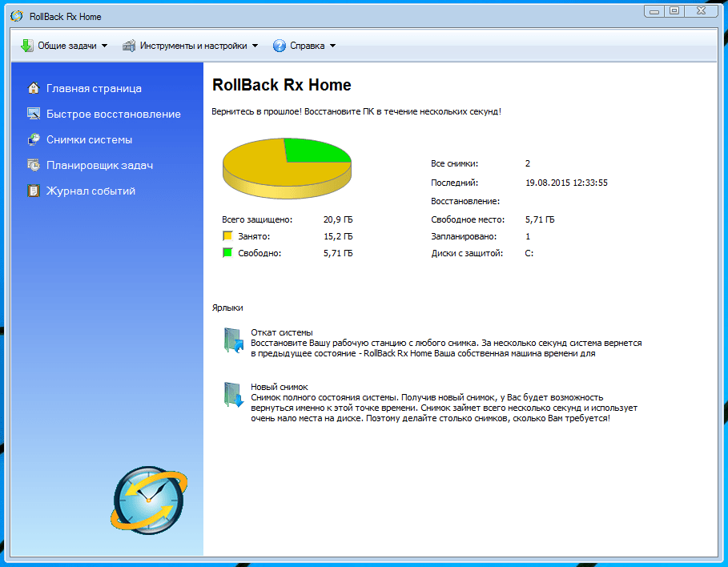Open the Снимки системы page
The height and width of the screenshot is (567, 728).
tap(89, 139)
